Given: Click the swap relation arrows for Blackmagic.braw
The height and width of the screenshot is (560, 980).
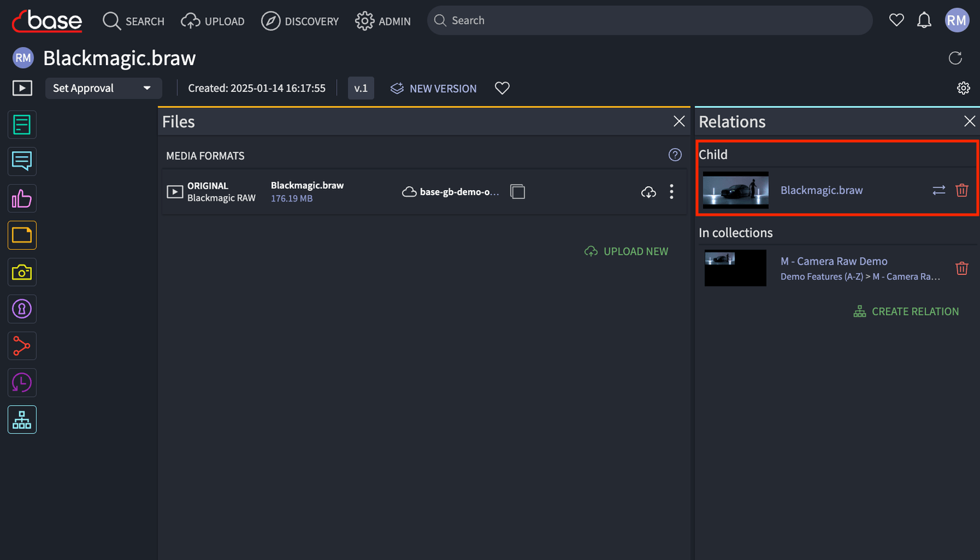Looking at the screenshot, I should click(939, 190).
